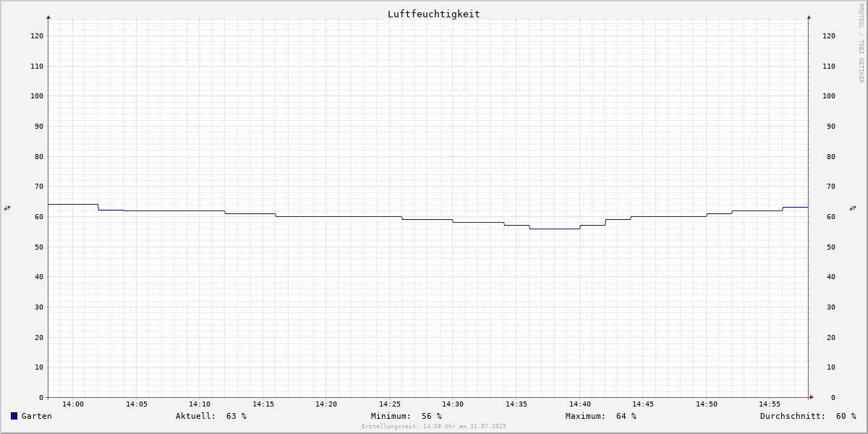The height and width of the screenshot is (434, 868).
Task: Select the Garten legend label
Action: tap(37, 416)
